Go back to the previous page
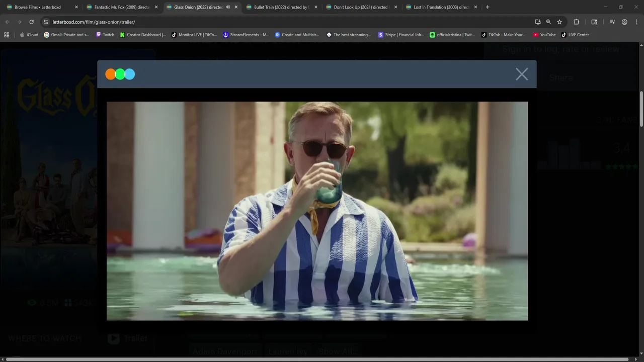 click(x=7, y=22)
